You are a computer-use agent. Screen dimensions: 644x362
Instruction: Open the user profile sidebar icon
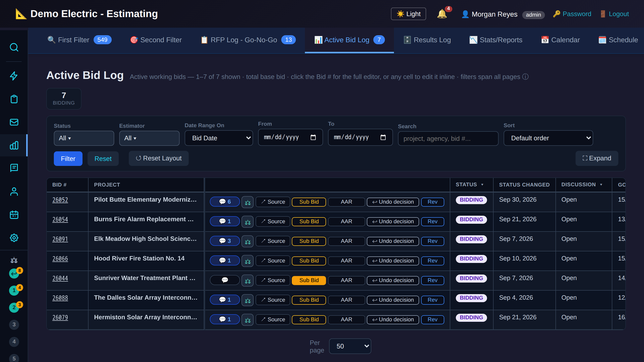pos(14,191)
